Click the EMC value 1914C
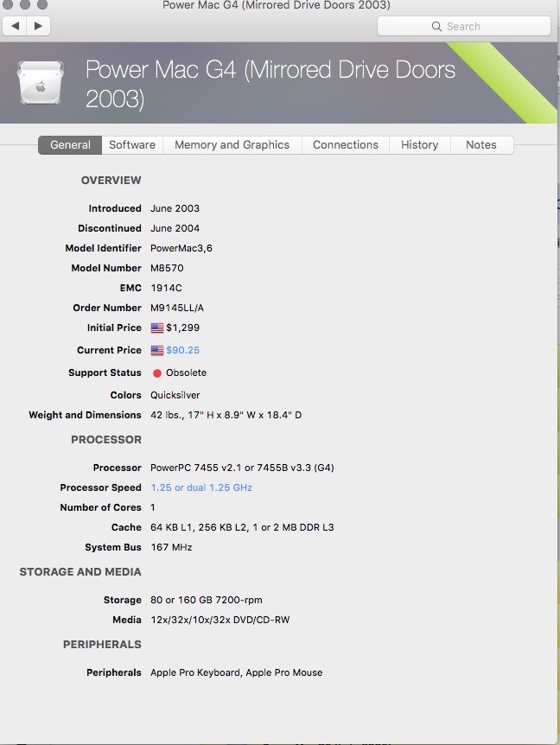The height and width of the screenshot is (745, 560). tap(166, 289)
